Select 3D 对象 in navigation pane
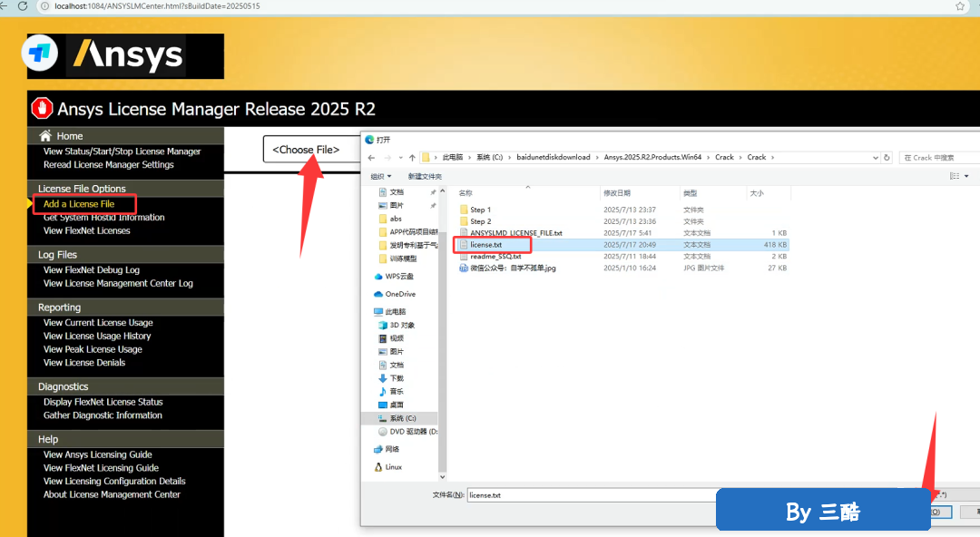The image size is (980, 537). click(x=397, y=325)
